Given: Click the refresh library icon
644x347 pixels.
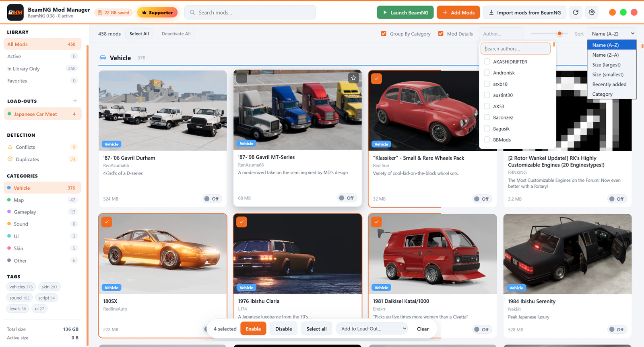Looking at the screenshot, I should point(576,12).
